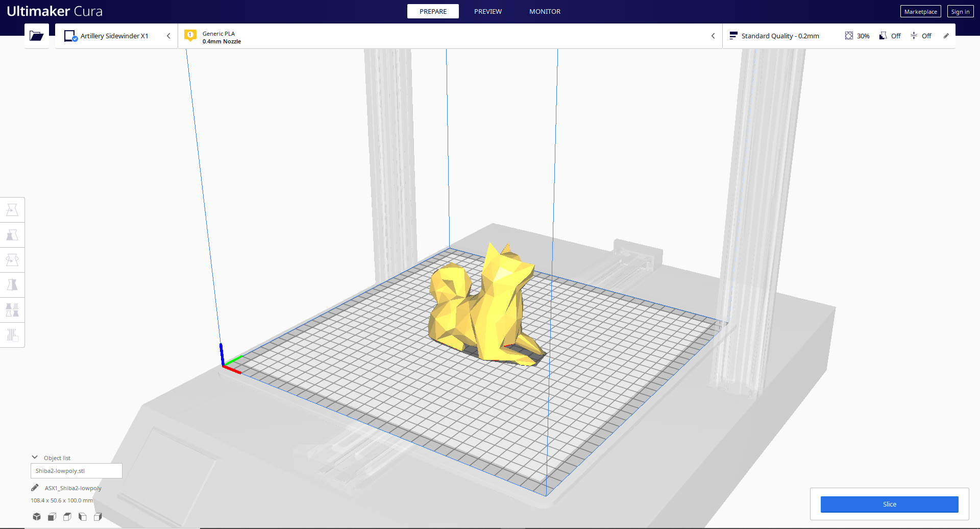The height and width of the screenshot is (529, 980).
Task: Select the Scale tool in left toolbar
Action: (12, 235)
